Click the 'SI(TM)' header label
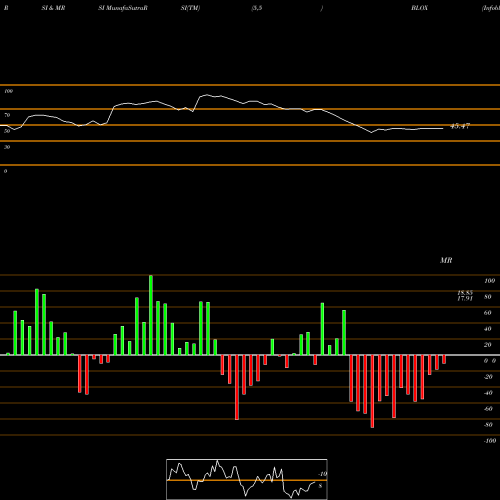This screenshot has width=500, height=500. 190,8
